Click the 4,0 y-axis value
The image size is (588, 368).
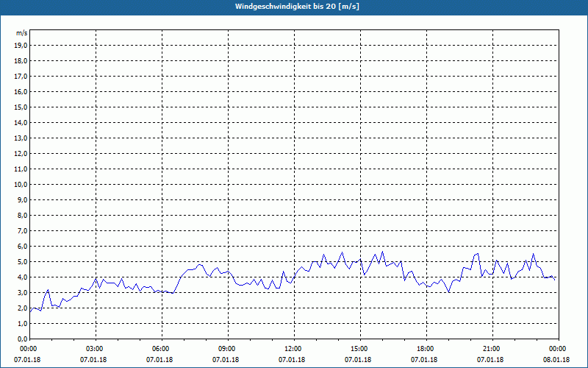(23, 277)
